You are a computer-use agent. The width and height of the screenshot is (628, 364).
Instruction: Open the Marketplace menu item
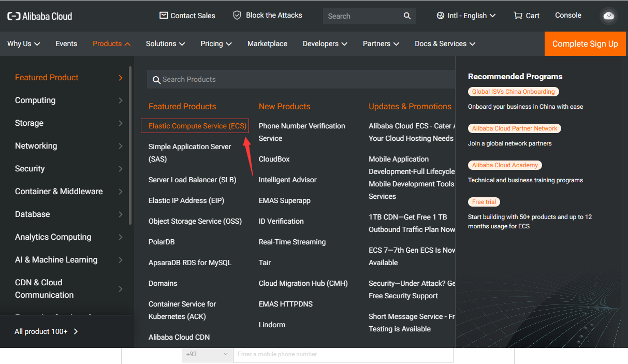(267, 44)
